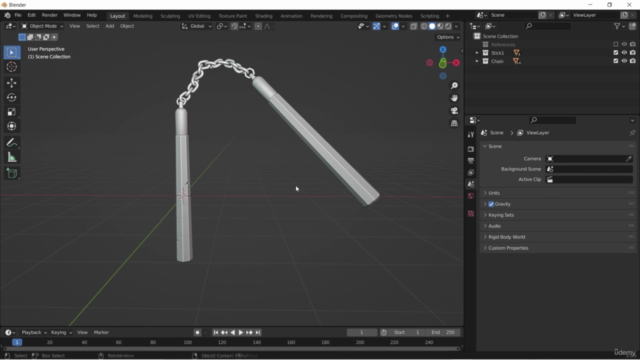Expand the Stick1 collection tree
Viewport: 640px width, 360px height.
pos(477,53)
